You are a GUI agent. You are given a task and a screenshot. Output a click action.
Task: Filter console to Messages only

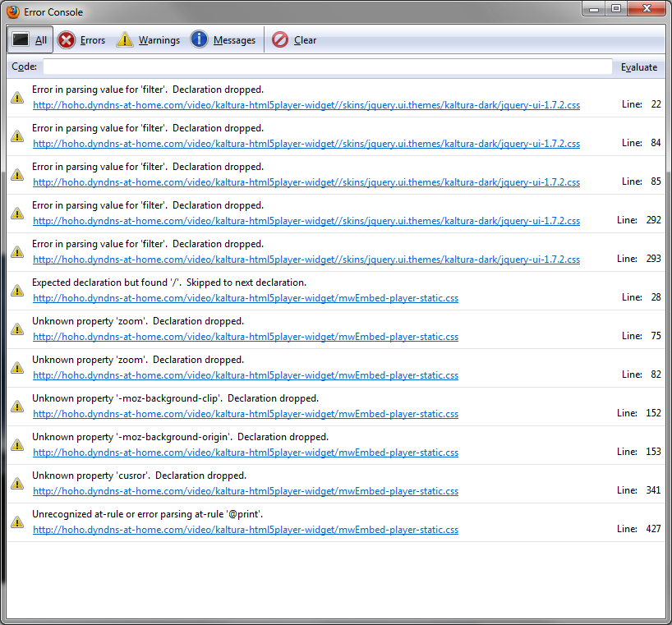point(223,40)
